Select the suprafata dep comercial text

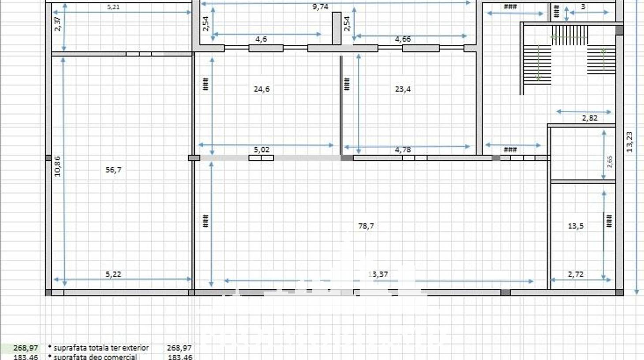(95, 357)
